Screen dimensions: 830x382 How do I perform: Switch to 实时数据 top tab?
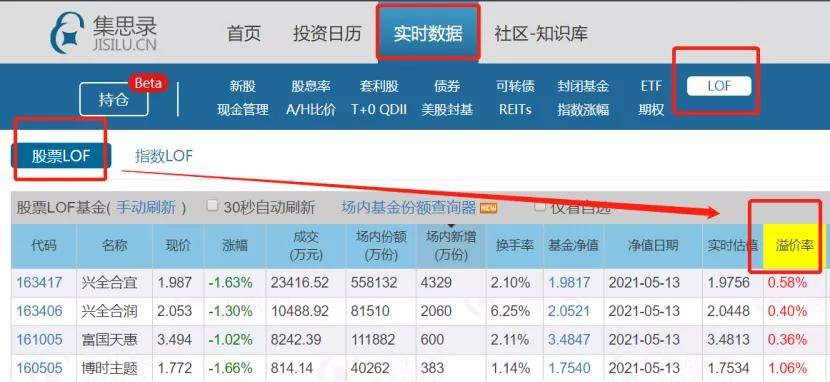click(x=428, y=33)
